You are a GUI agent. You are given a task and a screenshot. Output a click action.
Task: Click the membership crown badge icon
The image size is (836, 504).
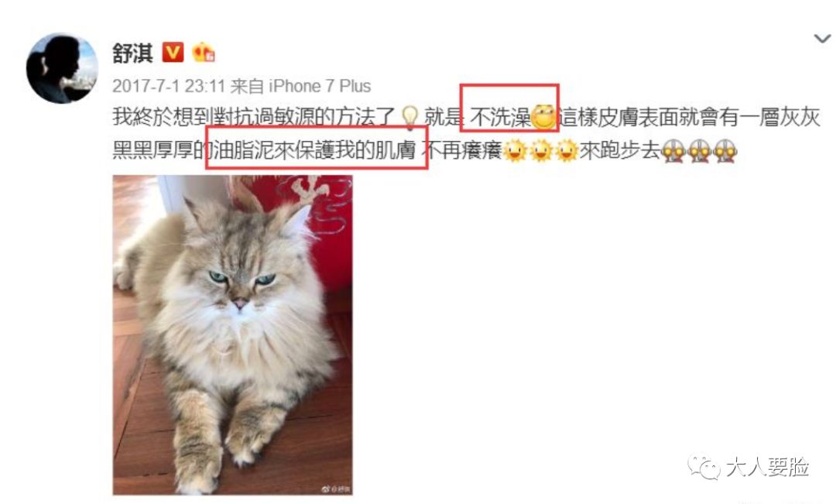[x=204, y=53]
